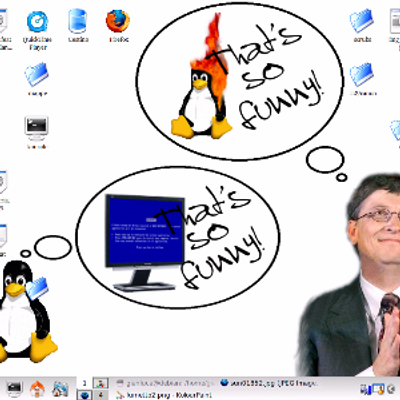
Task: Select the blue folder below QuickTime Player
Action: click(37, 74)
